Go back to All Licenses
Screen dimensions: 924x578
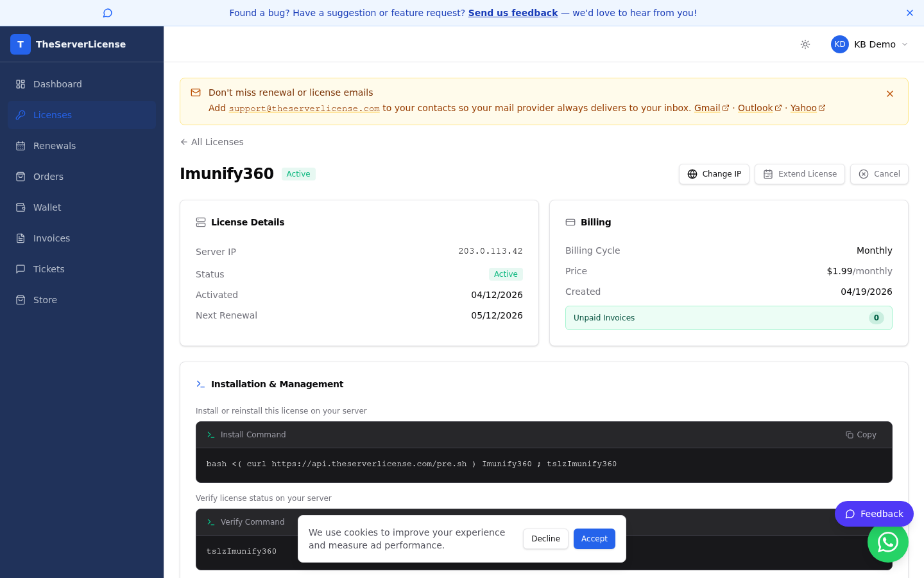[212, 142]
